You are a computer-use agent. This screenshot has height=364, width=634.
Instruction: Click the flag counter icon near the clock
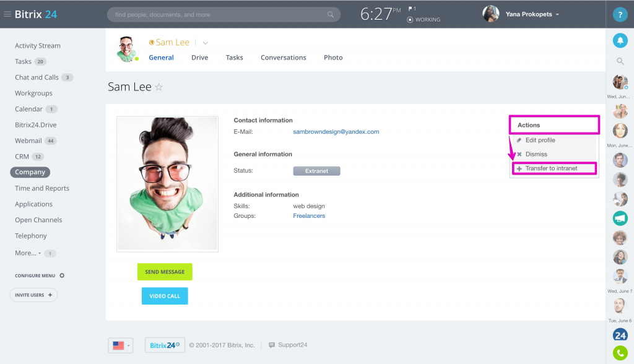(412, 9)
